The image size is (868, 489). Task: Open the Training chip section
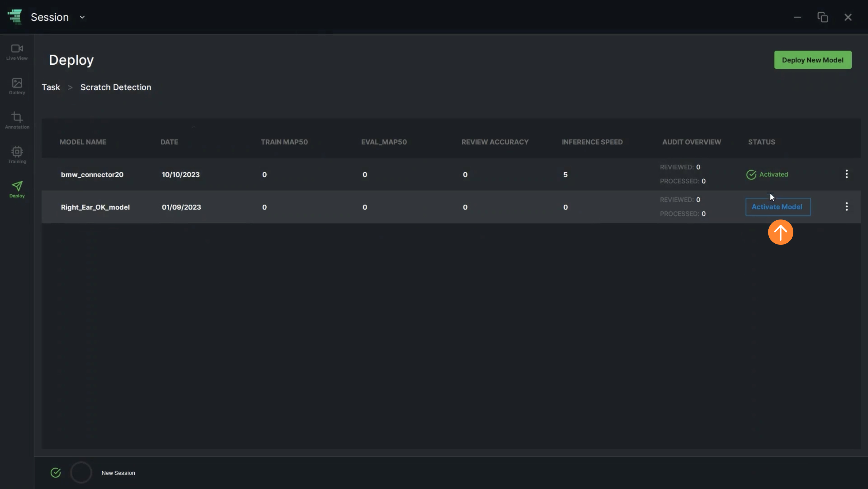click(x=17, y=155)
